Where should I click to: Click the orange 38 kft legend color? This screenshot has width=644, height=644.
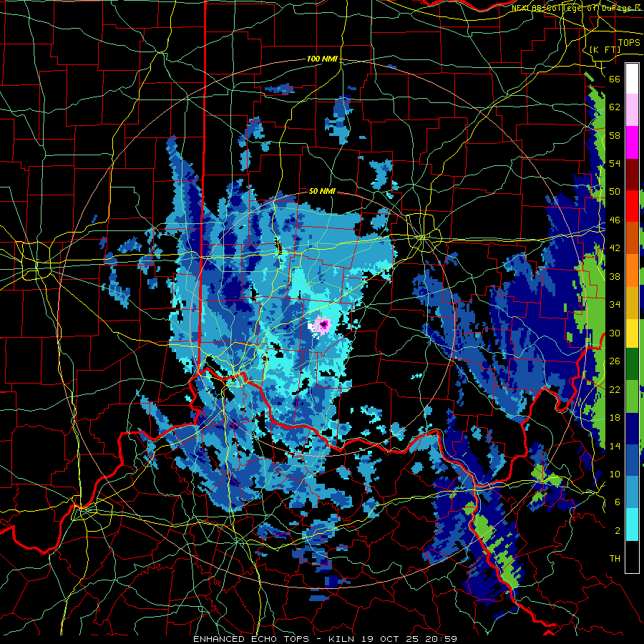[632, 270]
